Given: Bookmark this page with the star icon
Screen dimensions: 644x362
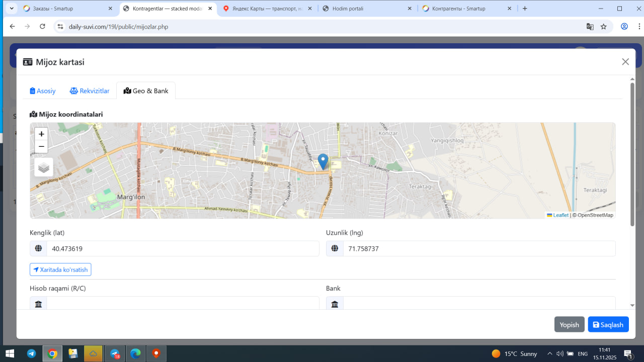Looking at the screenshot, I should point(604,27).
